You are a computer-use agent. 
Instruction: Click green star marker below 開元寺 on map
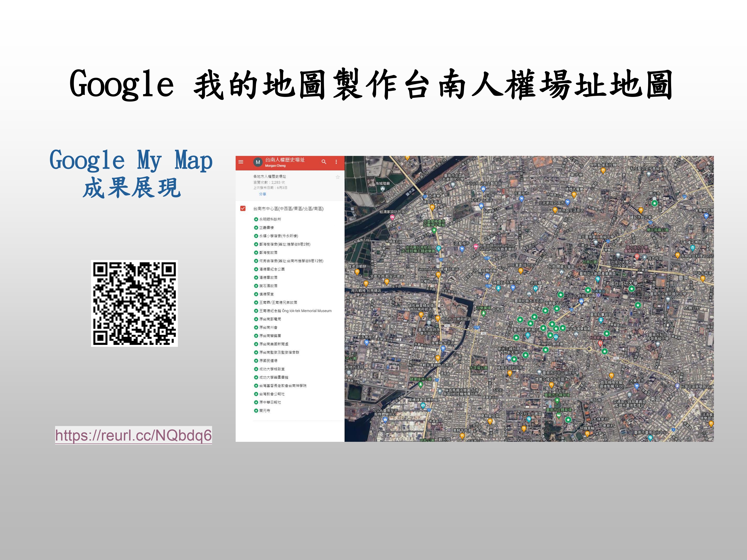654,203
